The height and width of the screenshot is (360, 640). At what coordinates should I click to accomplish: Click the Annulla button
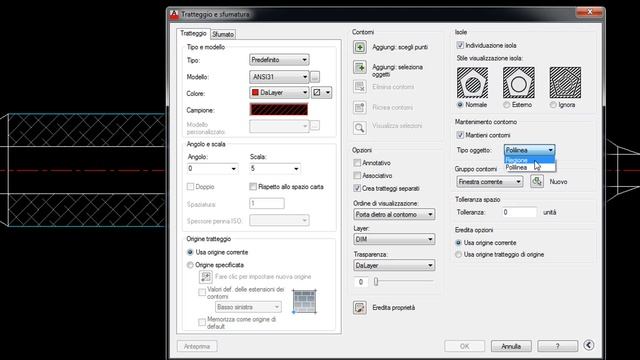click(x=511, y=346)
